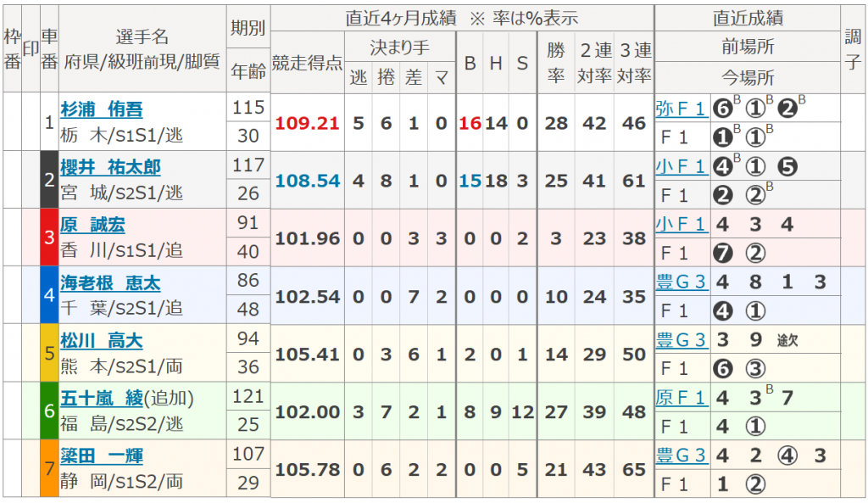
Task: View 松川 高大's racer details
Action: [x=102, y=341]
